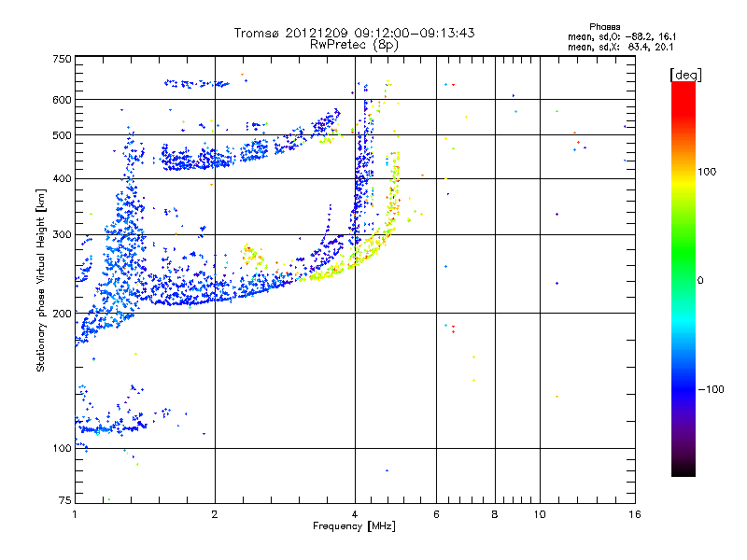Click the 'mean, sd,X: 83.4, 20.1' line

(620, 47)
